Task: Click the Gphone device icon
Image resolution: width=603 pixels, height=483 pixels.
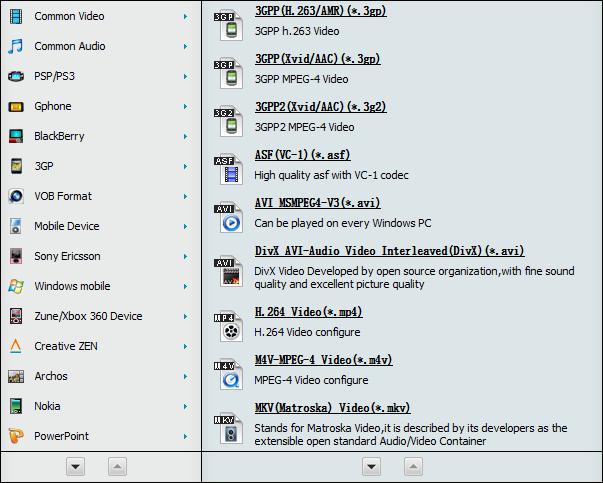Action: point(16,107)
